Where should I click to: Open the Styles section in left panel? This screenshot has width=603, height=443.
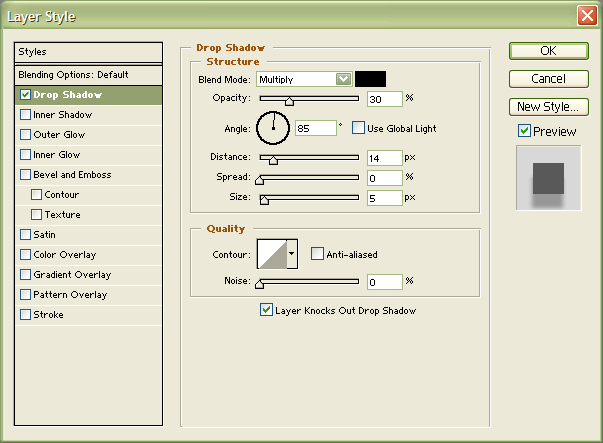click(88, 52)
